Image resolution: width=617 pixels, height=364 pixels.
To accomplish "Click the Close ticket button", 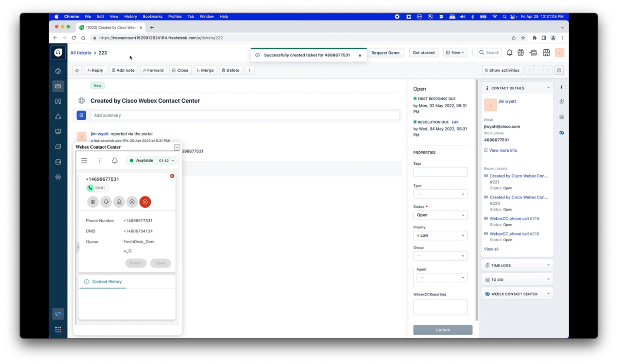I will [x=180, y=70].
